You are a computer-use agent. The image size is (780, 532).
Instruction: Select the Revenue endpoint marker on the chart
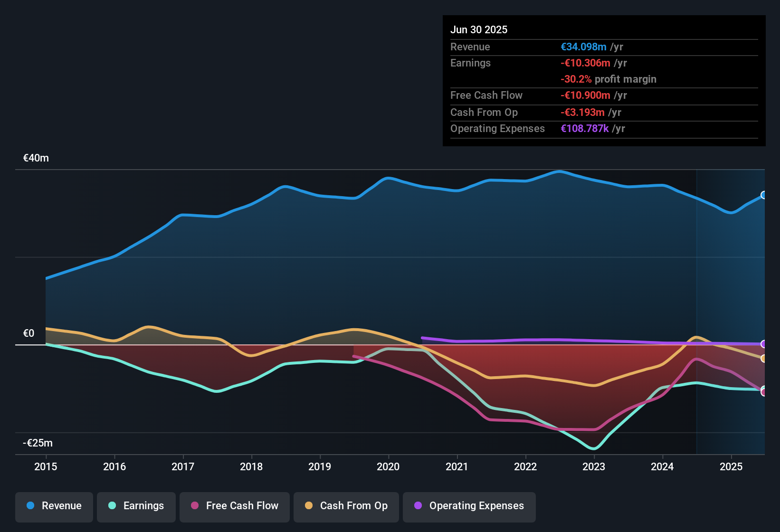[763, 195]
